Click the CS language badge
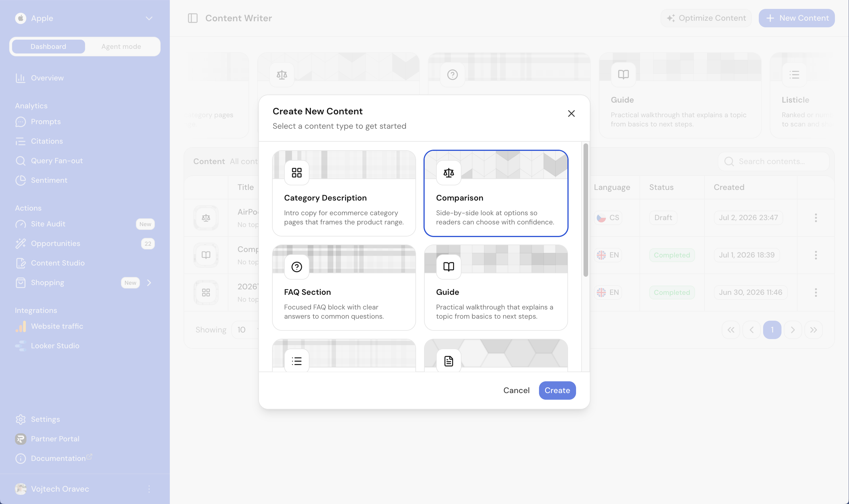The width and height of the screenshot is (849, 504). 608,218
